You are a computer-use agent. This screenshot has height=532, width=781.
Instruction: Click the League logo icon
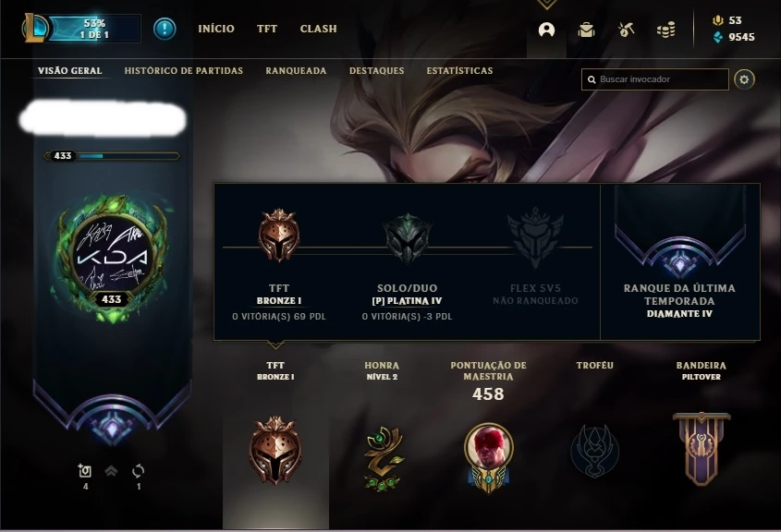(35, 28)
